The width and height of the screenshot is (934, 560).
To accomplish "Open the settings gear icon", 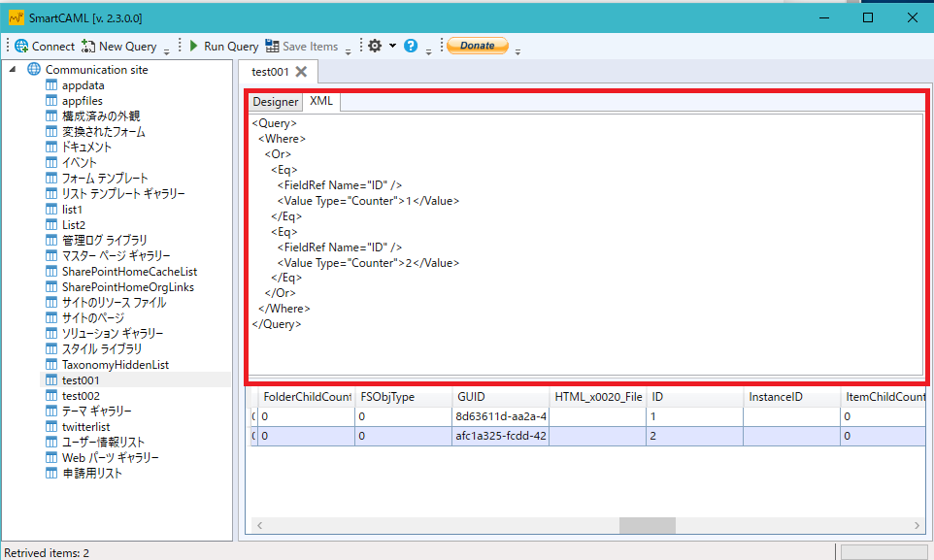I will [x=375, y=46].
